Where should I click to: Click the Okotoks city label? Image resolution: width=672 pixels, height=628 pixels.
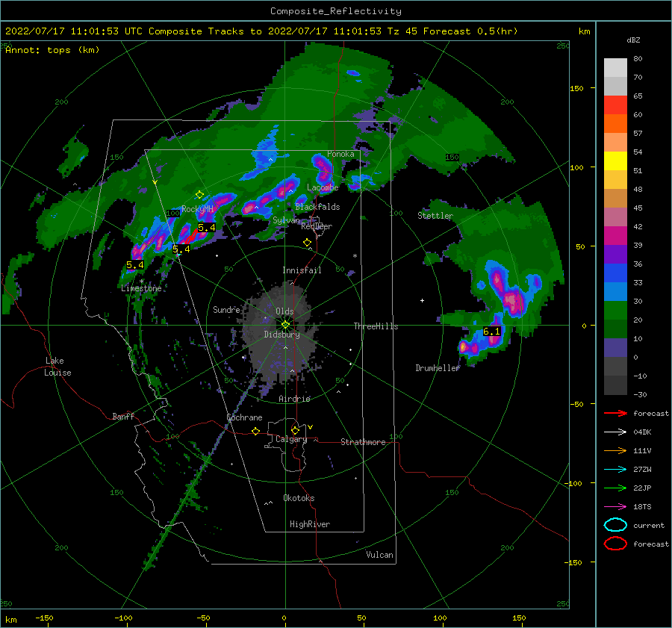coord(299,498)
